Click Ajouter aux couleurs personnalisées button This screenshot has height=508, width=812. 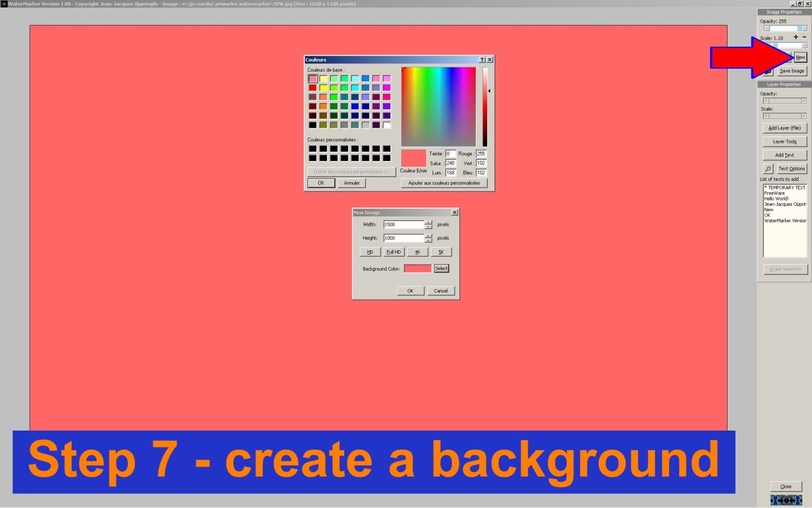(444, 183)
